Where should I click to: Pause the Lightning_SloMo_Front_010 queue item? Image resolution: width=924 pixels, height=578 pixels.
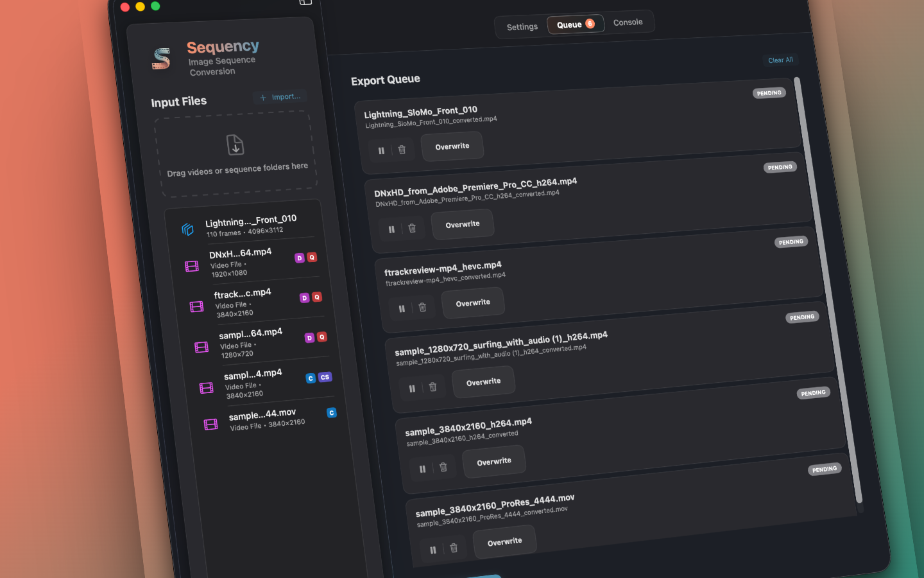[381, 151]
